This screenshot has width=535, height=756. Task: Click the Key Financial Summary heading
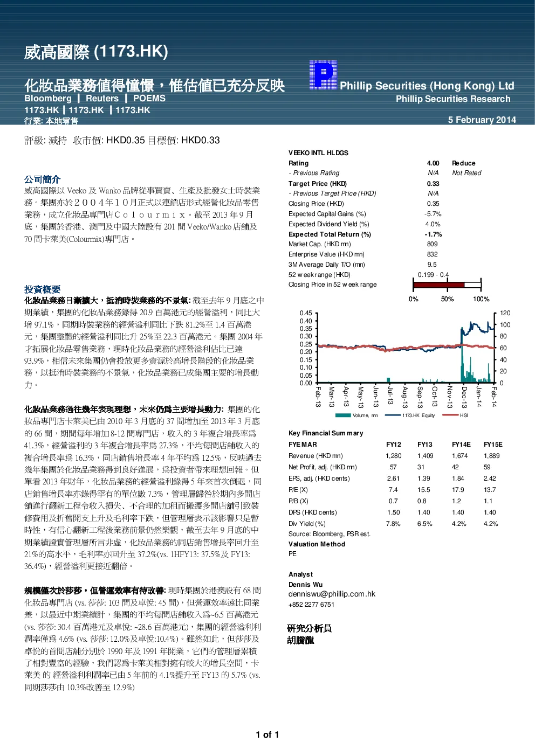[x=326, y=433]
